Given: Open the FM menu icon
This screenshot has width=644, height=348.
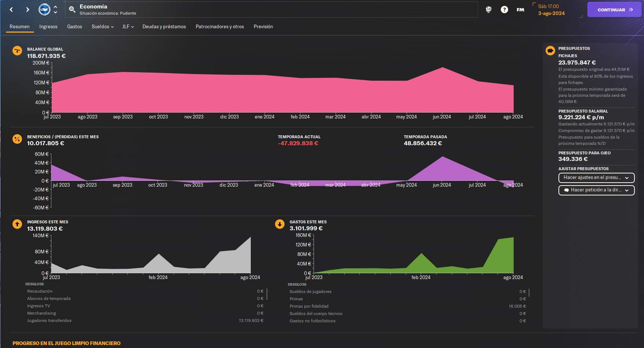Looking at the screenshot, I should (520, 10).
